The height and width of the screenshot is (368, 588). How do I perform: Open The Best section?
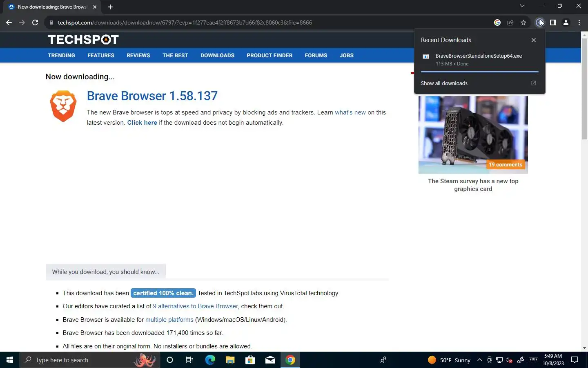coord(175,55)
